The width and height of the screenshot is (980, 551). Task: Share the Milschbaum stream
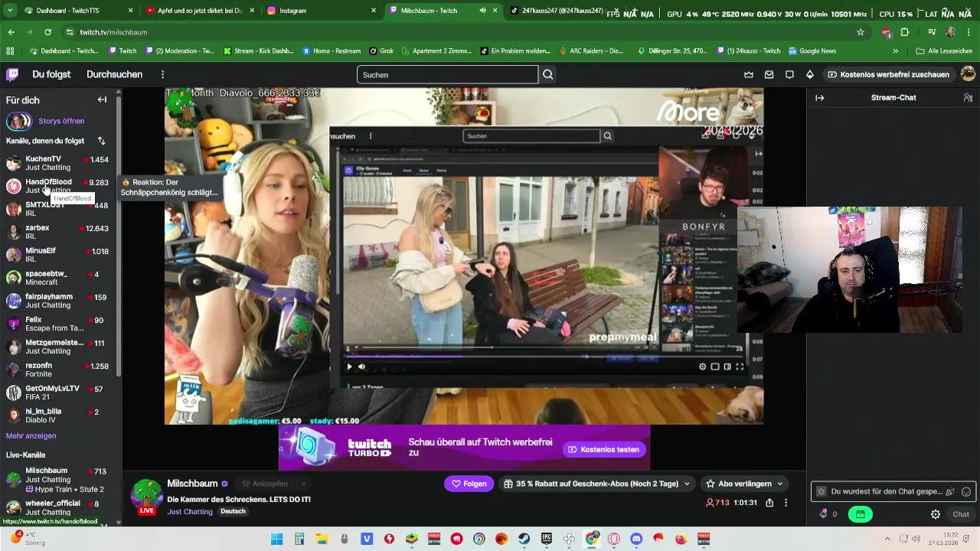[769, 503]
